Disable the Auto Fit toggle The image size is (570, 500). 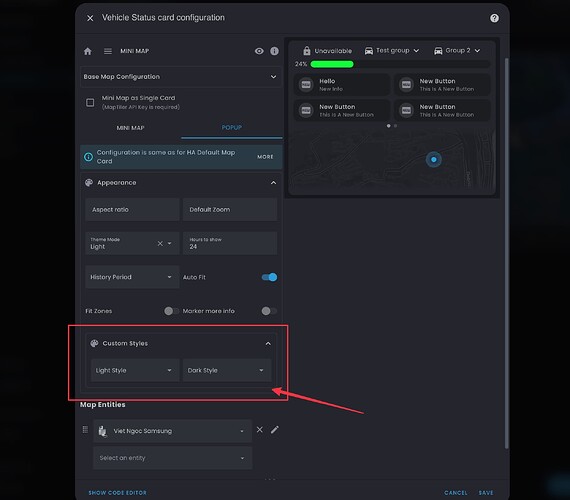click(x=269, y=277)
